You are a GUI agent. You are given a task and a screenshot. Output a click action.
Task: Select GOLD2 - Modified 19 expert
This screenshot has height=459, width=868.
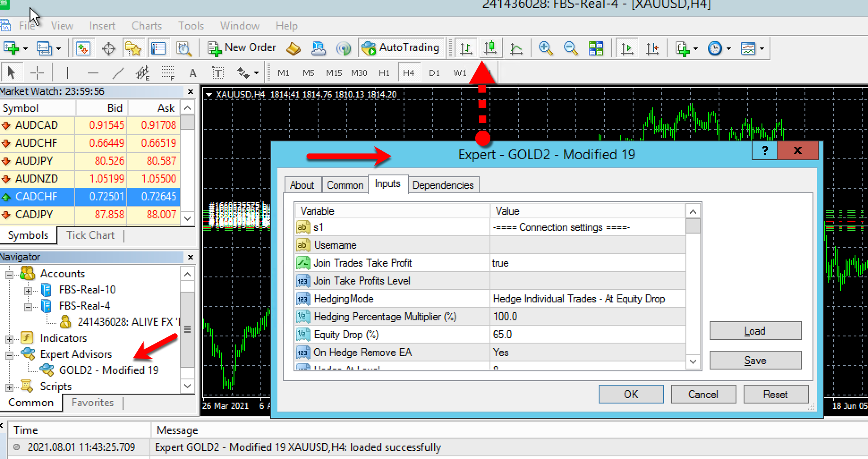click(x=109, y=370)
